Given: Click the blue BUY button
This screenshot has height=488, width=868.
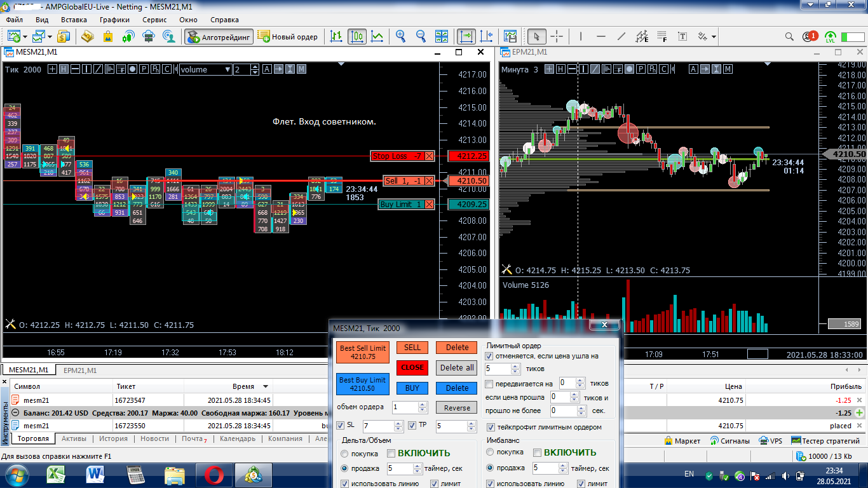Looking at the screenshot, I should click(x=412, y=388).
